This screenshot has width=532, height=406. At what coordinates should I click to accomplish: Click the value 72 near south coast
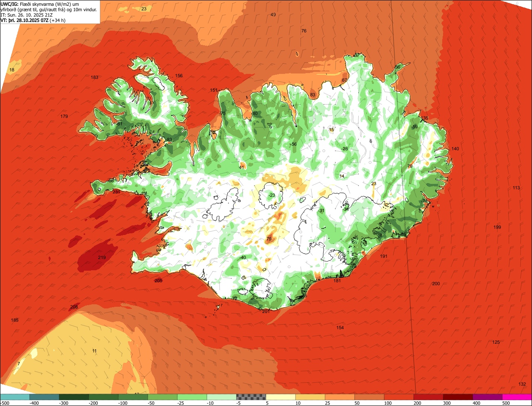(234, 298)
